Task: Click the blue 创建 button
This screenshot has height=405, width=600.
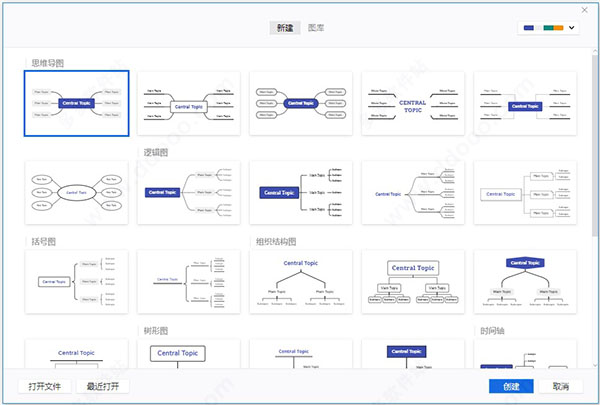Action: 511,386
